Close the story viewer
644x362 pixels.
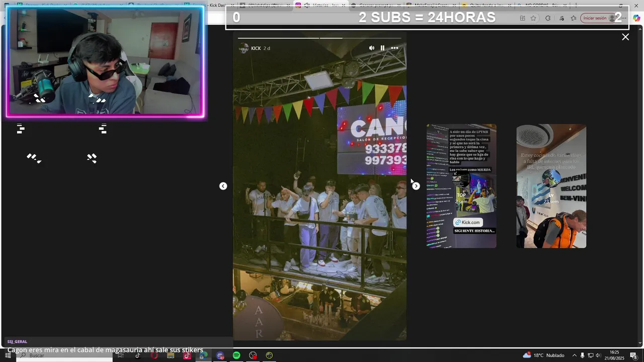pyautogui.click(x=625, y=37)
